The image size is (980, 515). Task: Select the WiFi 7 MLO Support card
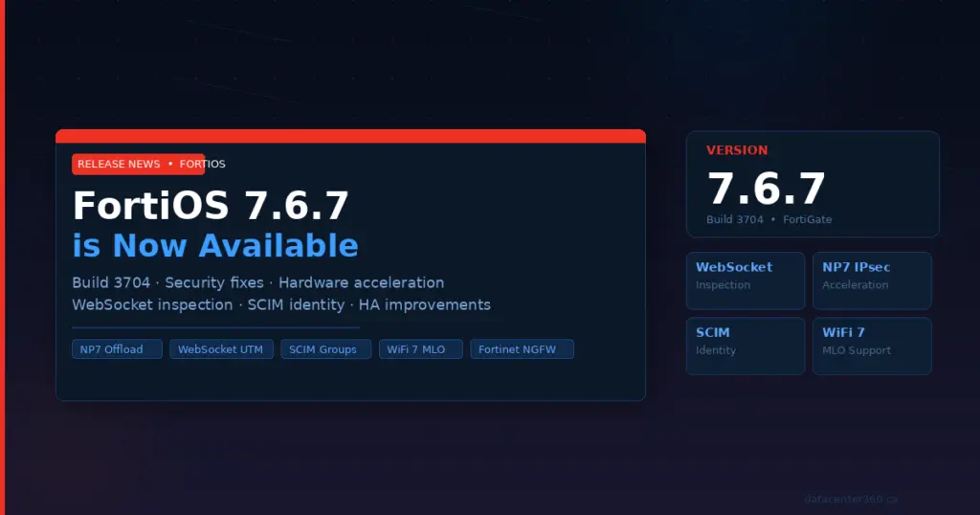click(x=872, y=347)
